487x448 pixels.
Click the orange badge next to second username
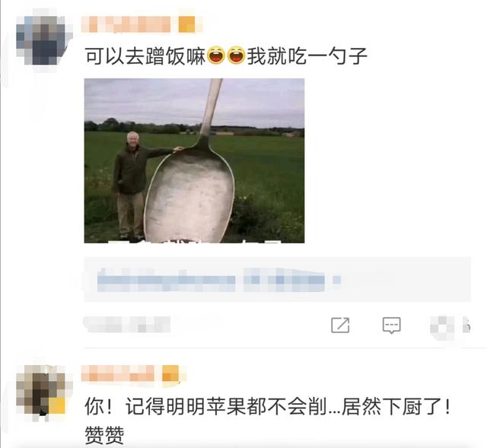pos(170,373)
